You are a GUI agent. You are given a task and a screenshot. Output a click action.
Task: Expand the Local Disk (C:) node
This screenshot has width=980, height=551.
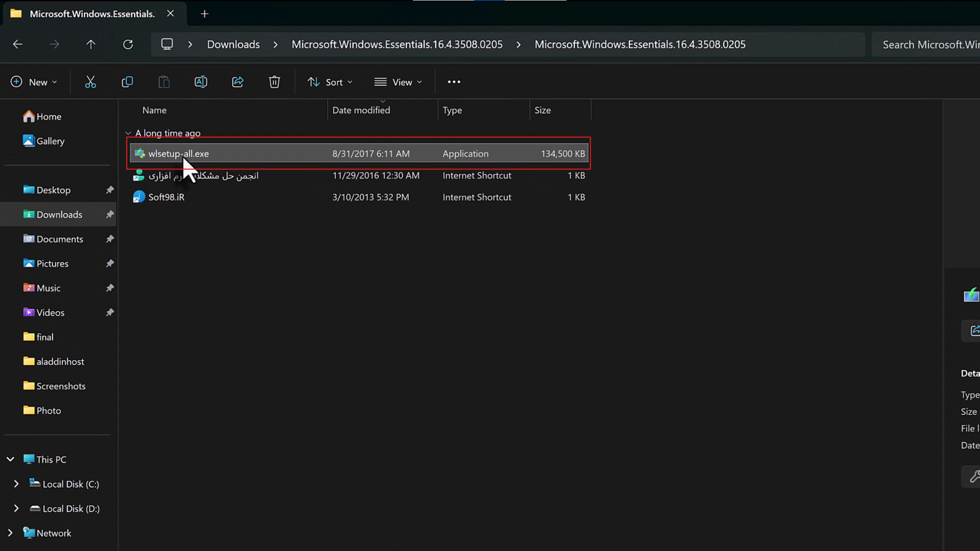(x=16, y=484)
